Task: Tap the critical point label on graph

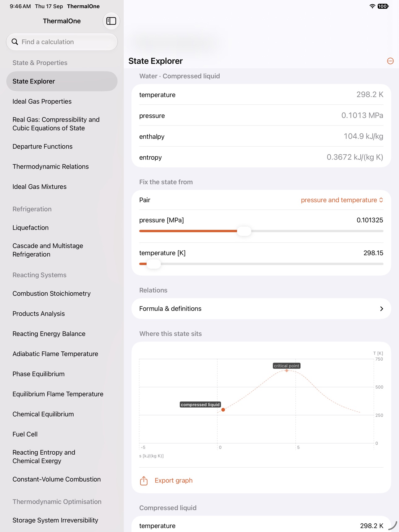Action: [x=287, y=366]
